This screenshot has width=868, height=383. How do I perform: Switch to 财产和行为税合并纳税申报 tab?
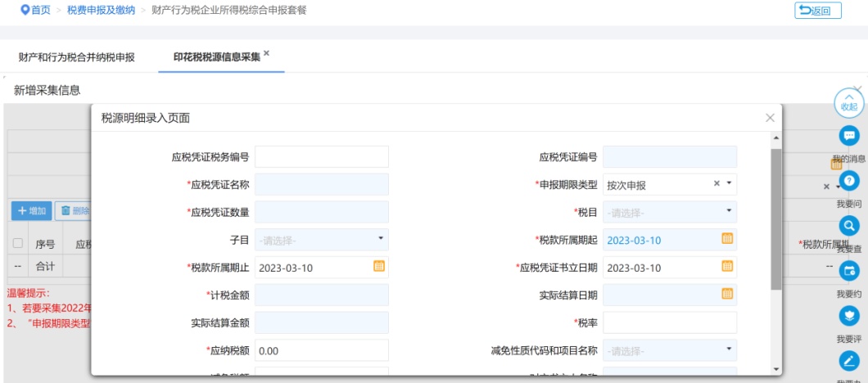tap(77, 57)
